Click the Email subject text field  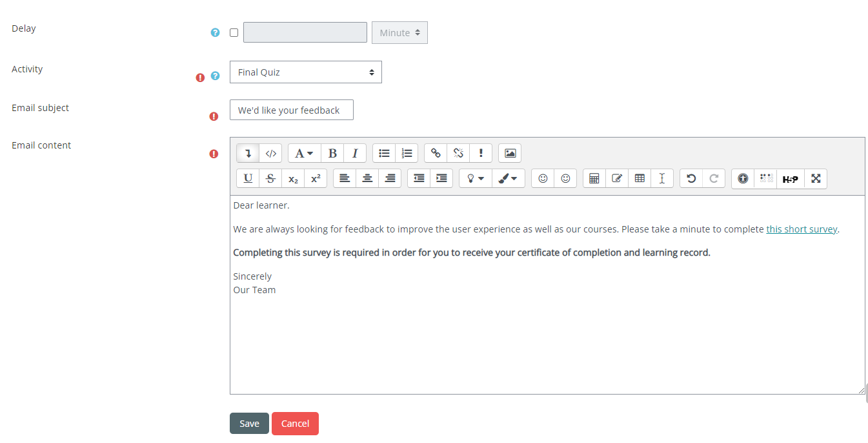(291, 110)
